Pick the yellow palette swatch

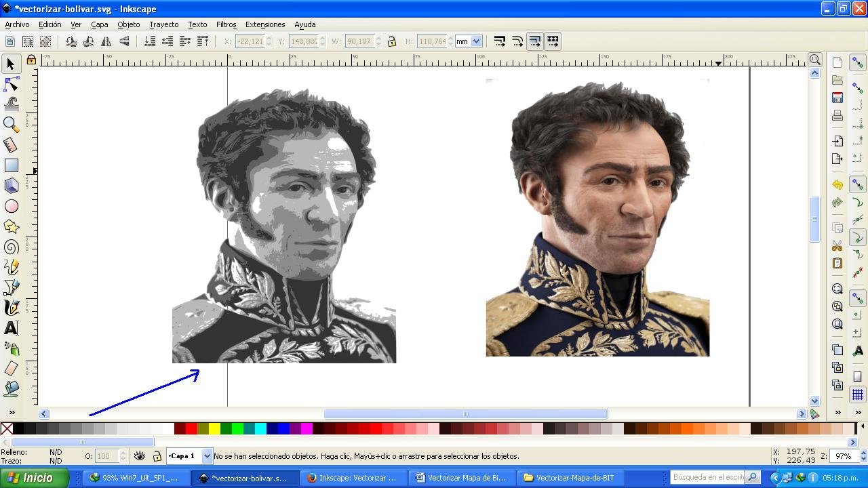214,428
